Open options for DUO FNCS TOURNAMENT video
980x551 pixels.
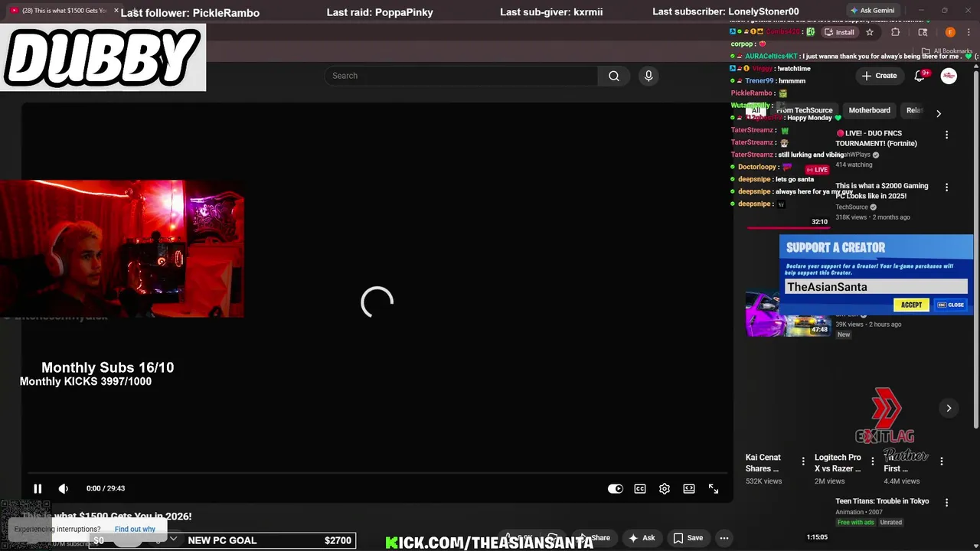(946, 135)
